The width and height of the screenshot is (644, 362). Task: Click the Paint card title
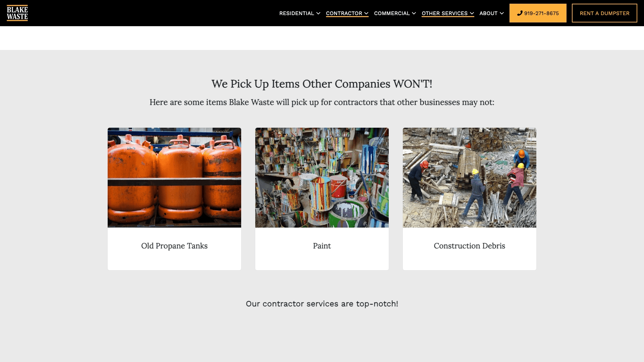pos(322,246)
